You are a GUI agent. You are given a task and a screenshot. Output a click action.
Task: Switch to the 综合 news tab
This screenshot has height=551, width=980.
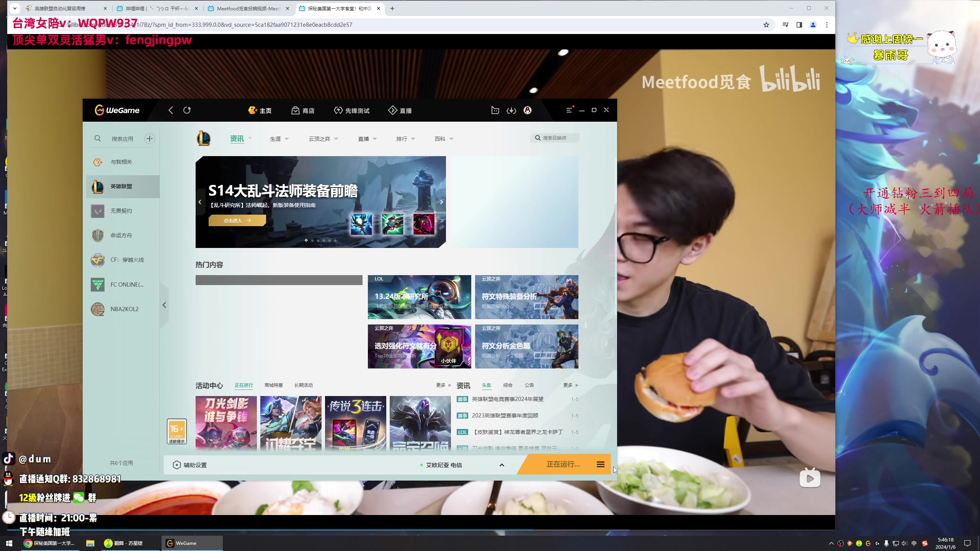[508, 385]
